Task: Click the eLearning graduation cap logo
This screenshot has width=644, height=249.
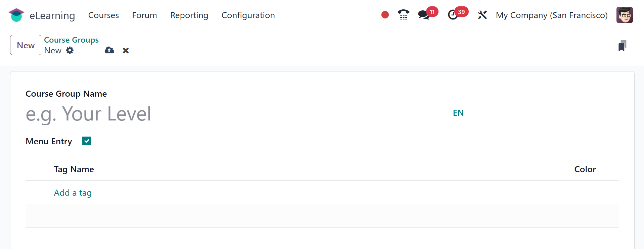Action: click(x=16, y=15)
